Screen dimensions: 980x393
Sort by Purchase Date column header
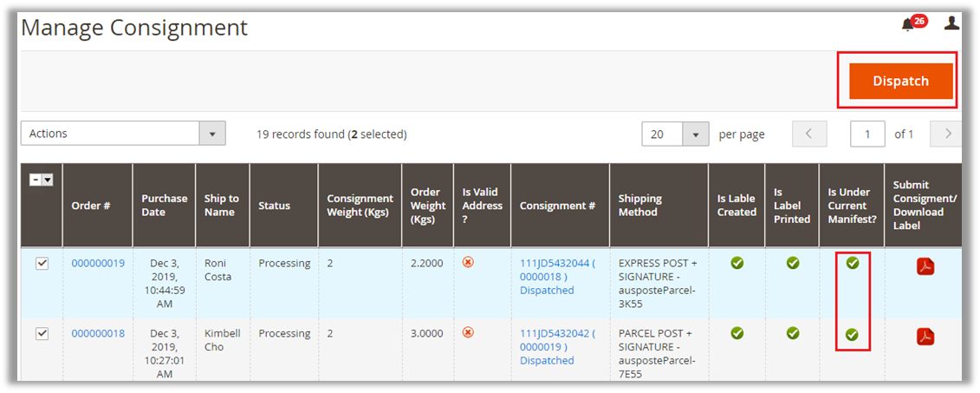pyautogui.click(x=164, y=206)
